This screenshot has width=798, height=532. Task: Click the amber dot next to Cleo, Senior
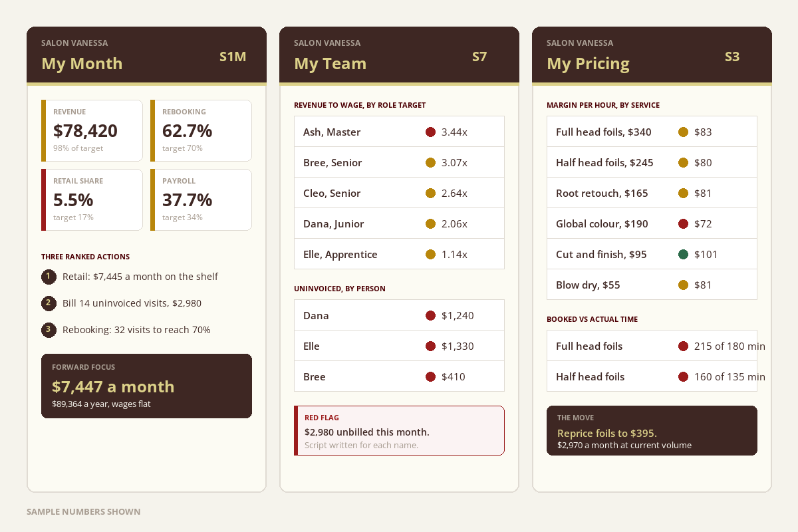(430, 193)
